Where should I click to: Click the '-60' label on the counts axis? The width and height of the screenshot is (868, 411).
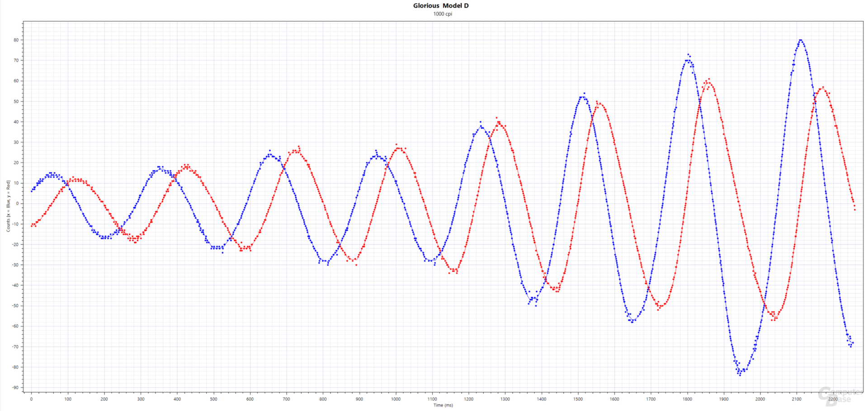click(x=16, y=326)
